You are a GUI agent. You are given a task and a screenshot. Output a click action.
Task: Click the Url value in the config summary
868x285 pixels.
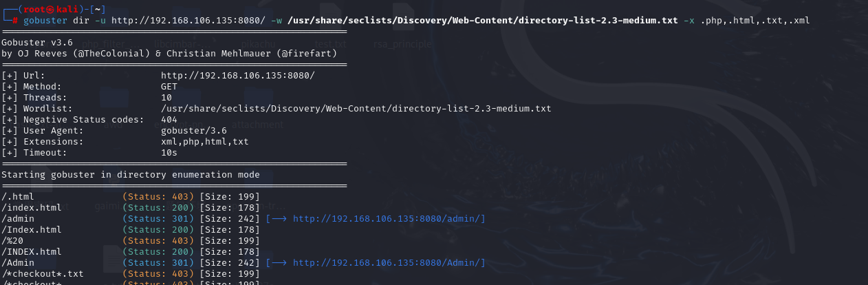238,76
